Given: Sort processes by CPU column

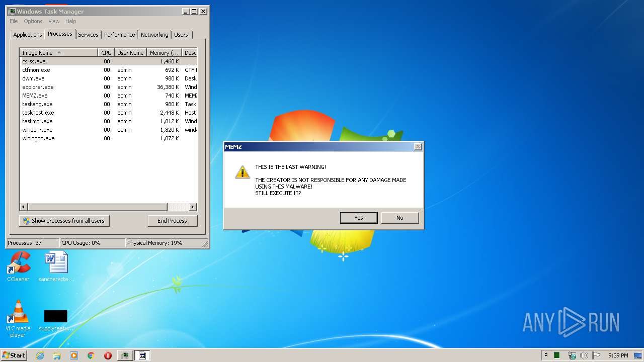Looking at the screenshot, I should (x=106, y=52).
